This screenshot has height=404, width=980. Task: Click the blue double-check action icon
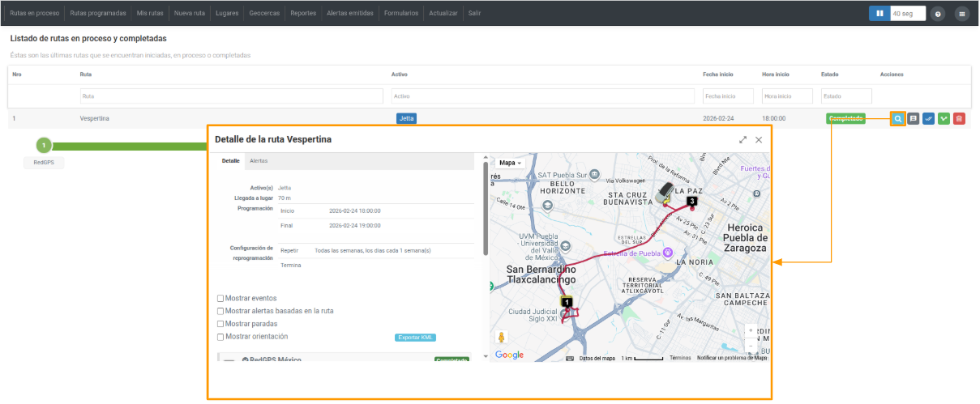[929, 118]
